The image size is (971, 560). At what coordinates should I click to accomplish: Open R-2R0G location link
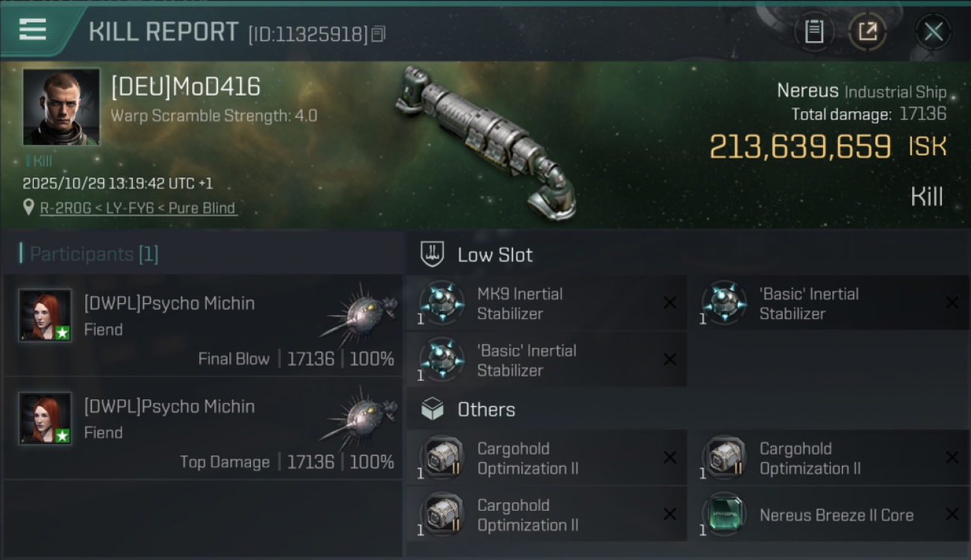point(138,208)
